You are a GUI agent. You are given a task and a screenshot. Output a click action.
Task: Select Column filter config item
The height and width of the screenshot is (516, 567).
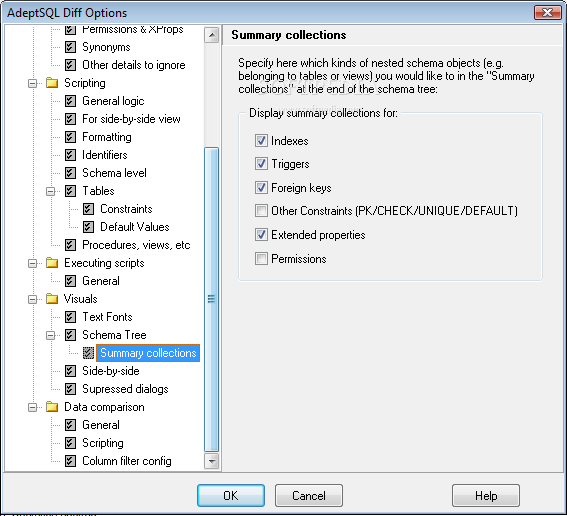tap(127, 461)
